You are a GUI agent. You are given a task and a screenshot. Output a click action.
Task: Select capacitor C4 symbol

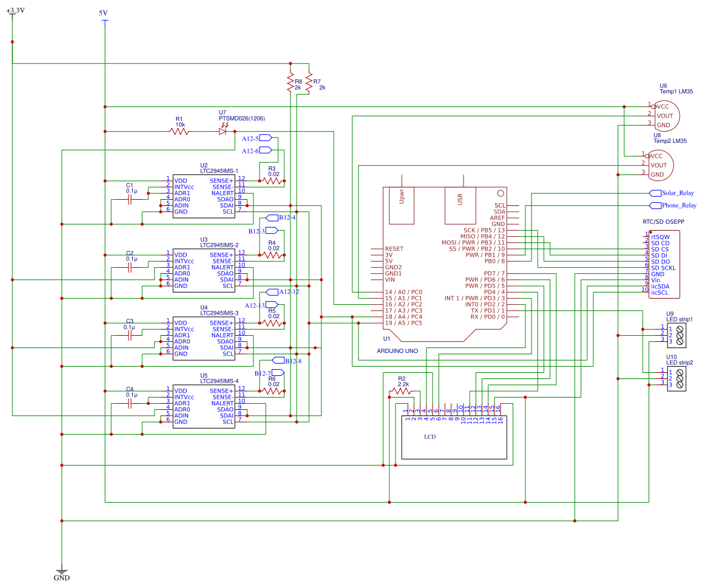130,404
